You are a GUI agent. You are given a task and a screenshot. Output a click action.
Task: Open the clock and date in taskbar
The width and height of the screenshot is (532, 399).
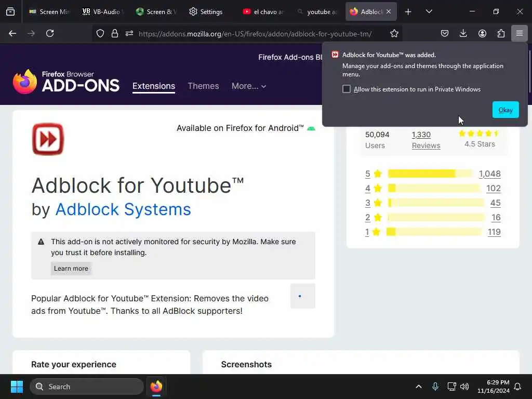point(494,387)
